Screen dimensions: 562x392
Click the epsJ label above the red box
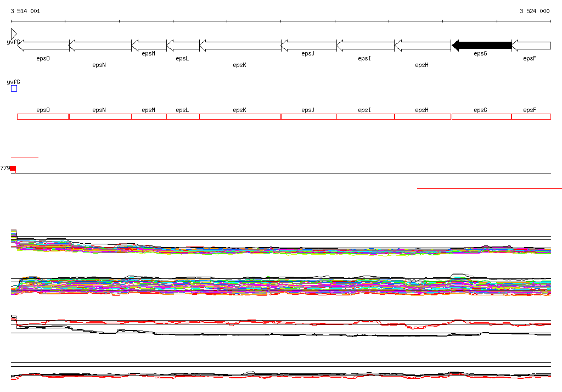[308, 110]
